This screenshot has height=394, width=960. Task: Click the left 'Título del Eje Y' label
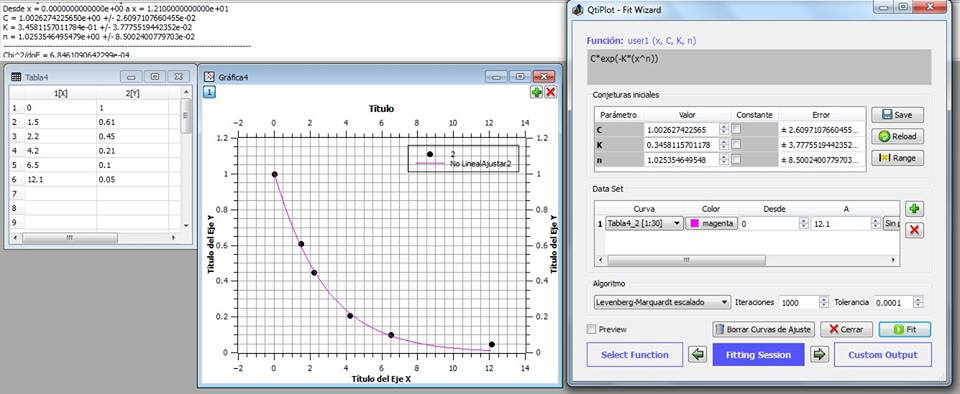click(x=211, y=243)
